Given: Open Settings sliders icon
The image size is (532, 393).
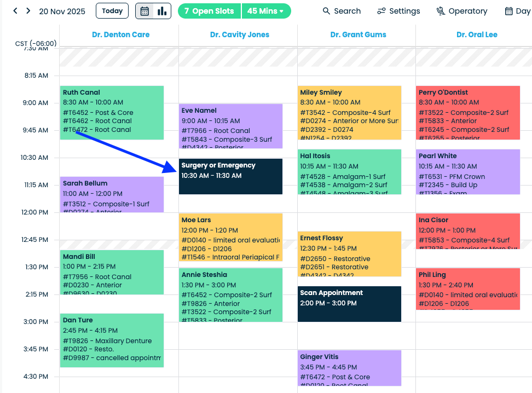Looking at the screenshot, I should coord(381,11).
